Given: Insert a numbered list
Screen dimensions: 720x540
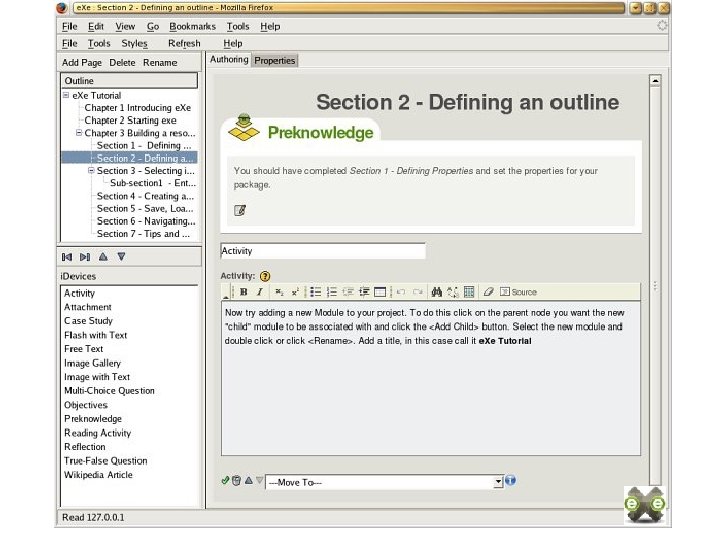Looking at the screenshot, I should [x=332, y=292].
